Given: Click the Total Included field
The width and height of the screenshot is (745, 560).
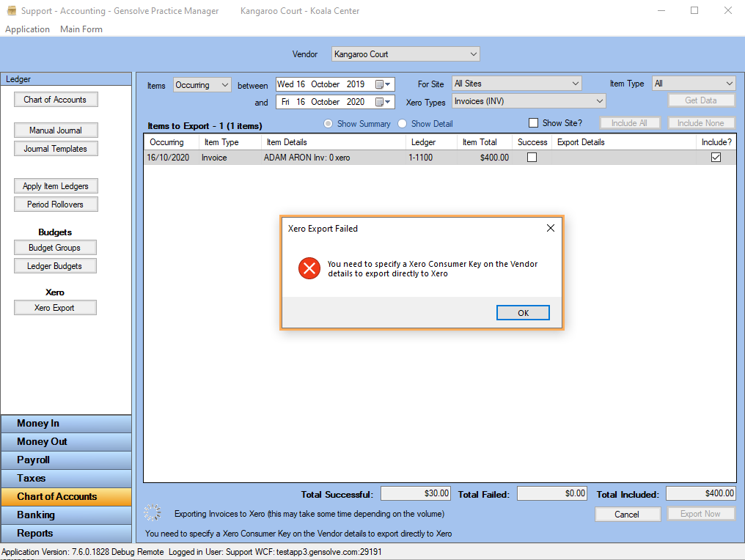Looking at the screenshot, I should point(701,493).
